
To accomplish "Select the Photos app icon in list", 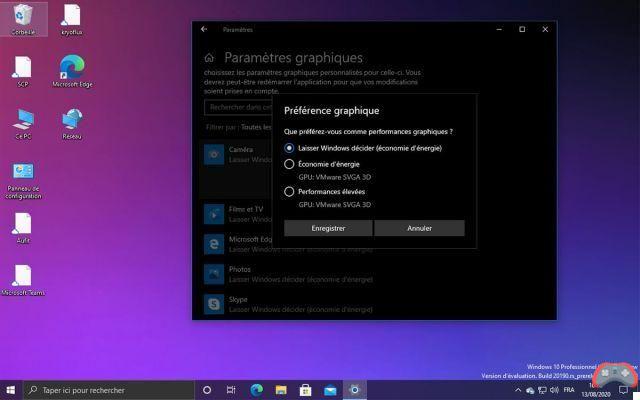I will click(214, 274).
